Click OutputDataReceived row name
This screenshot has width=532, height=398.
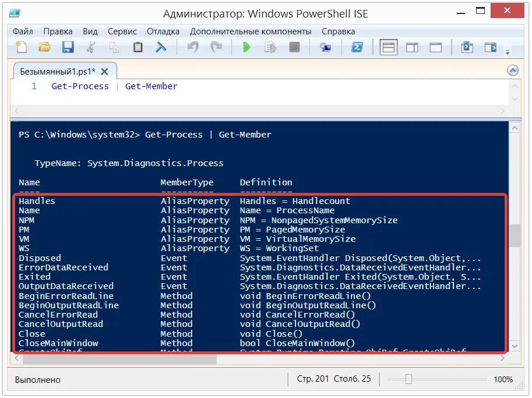(66, 286)
